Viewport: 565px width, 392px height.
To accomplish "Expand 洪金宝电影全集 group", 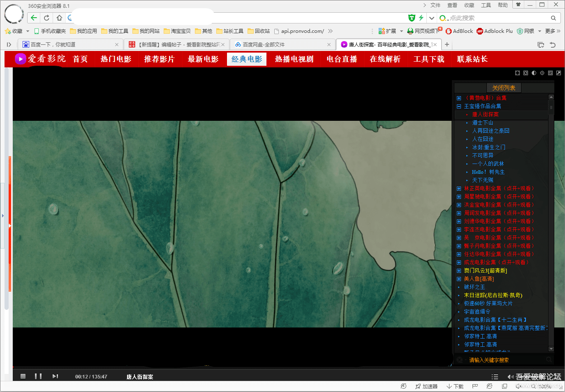I will 459,205.
